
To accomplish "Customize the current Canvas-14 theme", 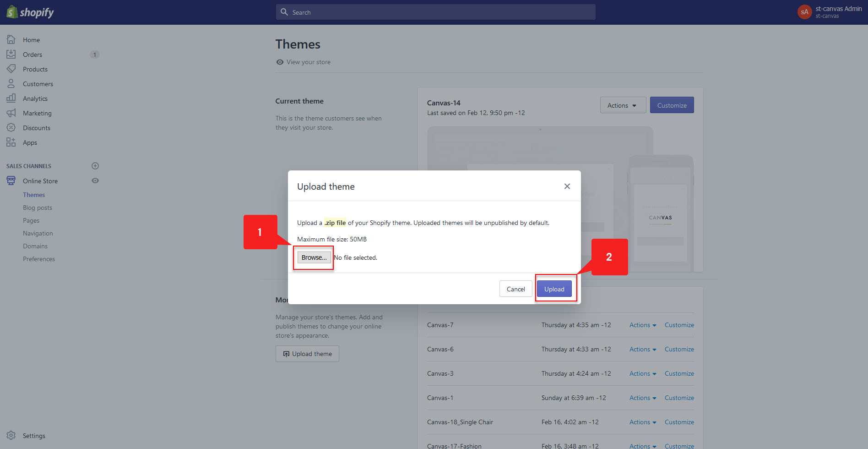I will (672, 105).
